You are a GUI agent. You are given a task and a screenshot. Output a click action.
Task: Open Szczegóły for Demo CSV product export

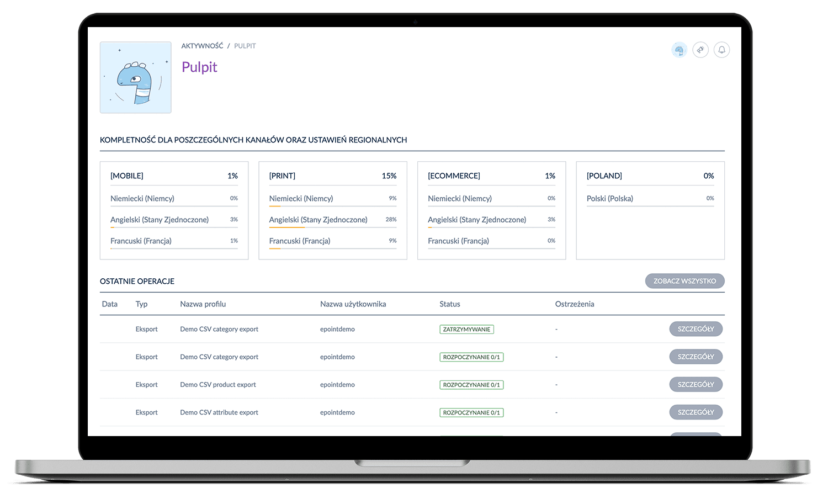[696, 385]
